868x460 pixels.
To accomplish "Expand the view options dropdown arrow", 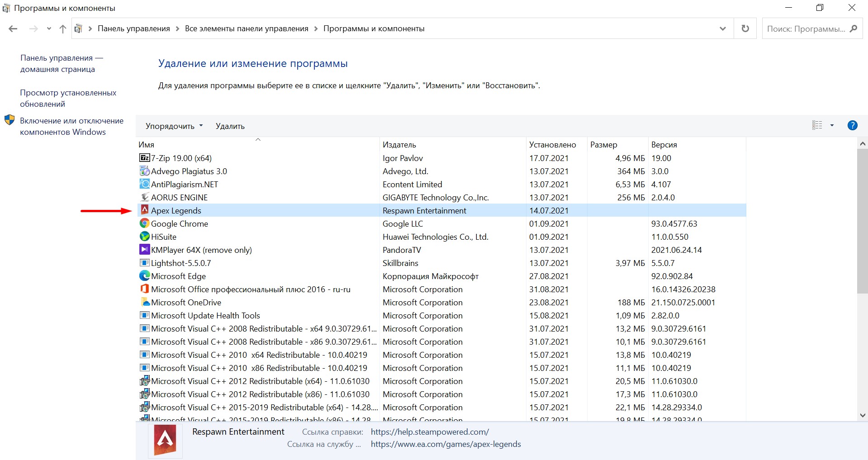I will pyautogui.click(x=832, y=125).
